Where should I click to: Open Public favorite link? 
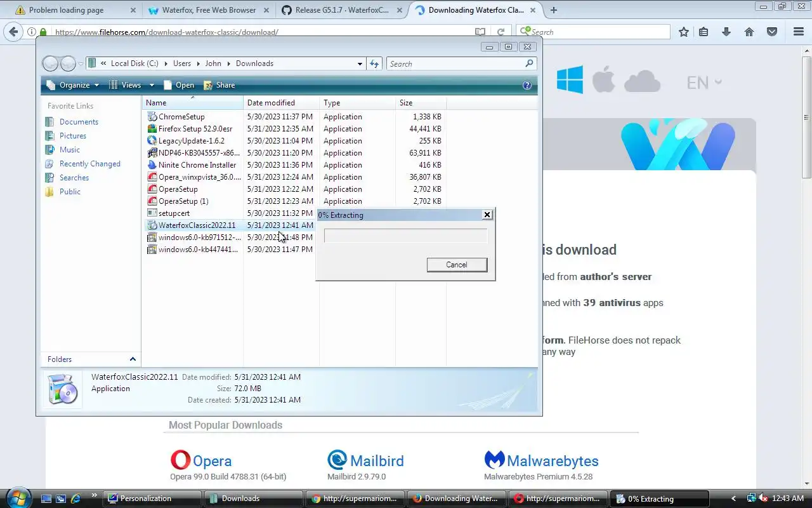click(70, 192)
